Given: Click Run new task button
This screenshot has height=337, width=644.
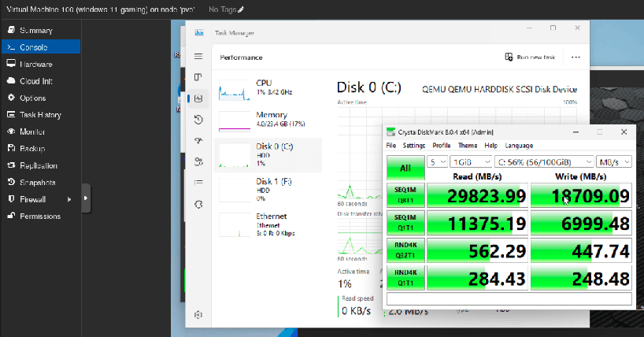Looking at the screenshot, I should [530, 57].
